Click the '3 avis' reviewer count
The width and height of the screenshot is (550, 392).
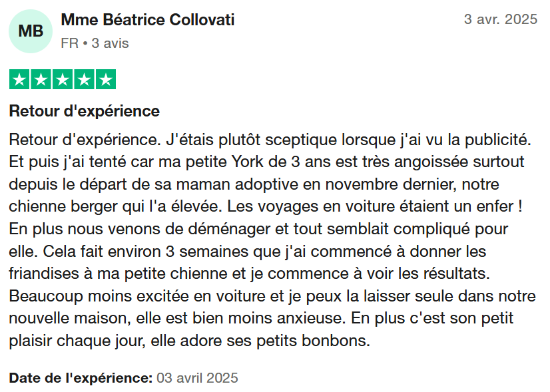[110, 43]
